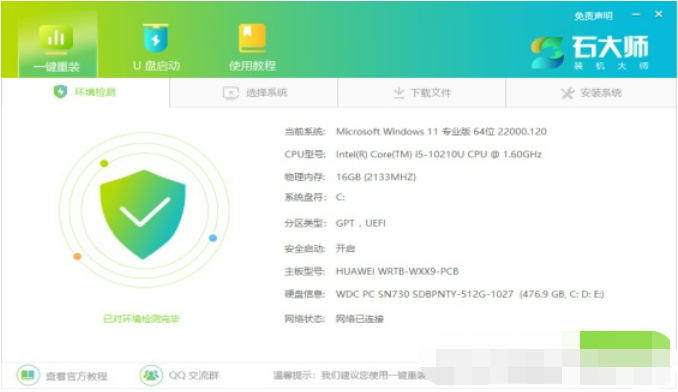Open the U盘启动 shield icon
Image resolution: width=678 pixels, height=392 pixels.
coord(156,38)
